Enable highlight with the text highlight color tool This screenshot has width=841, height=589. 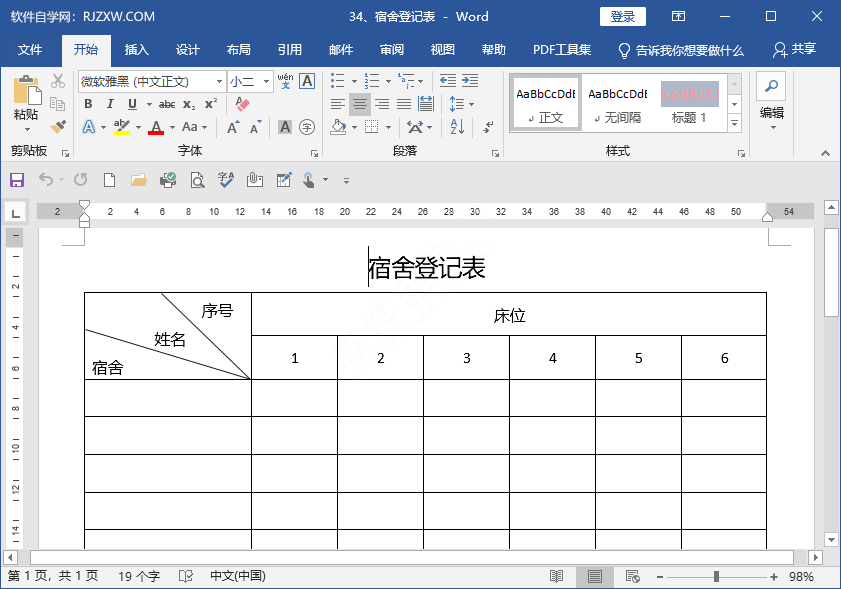123,126
